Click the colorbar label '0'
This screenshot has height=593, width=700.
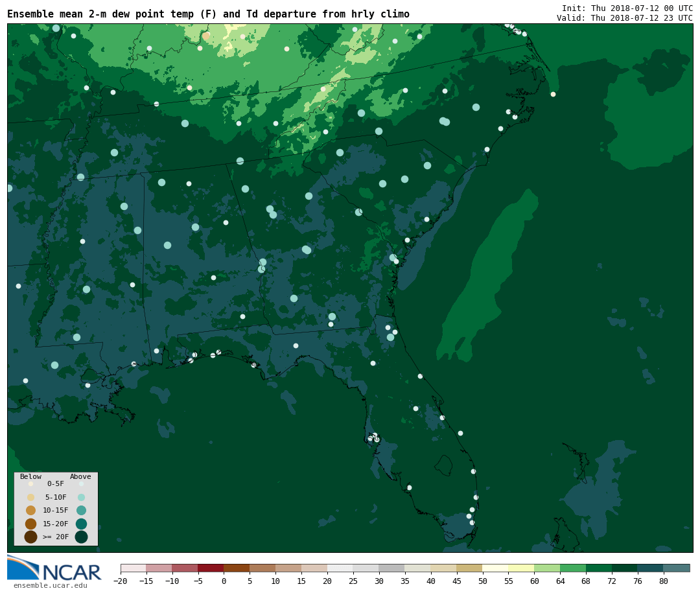[x=224, y=581]
